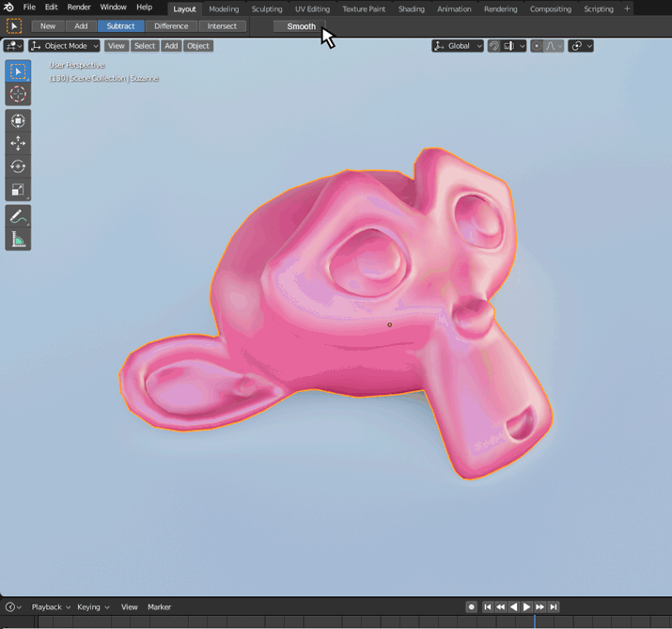
Task: Open the viewport View menu
Action: point(117,46)
